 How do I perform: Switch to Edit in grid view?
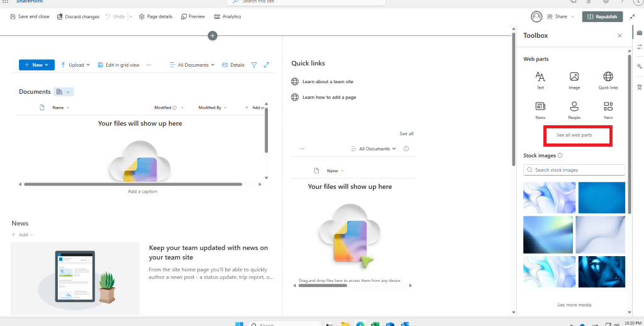point(119,65)
